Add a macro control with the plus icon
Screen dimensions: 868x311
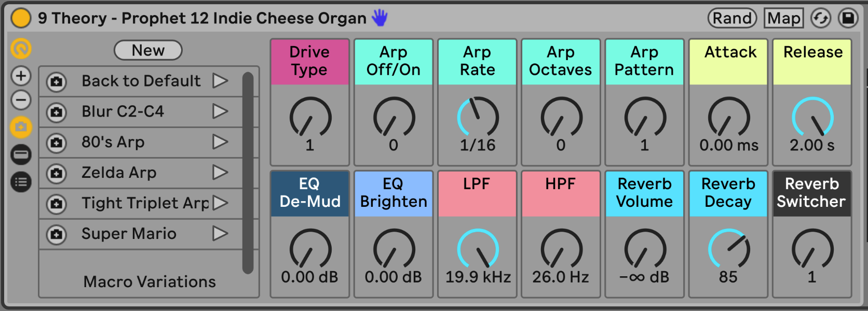tap(21, 76)
